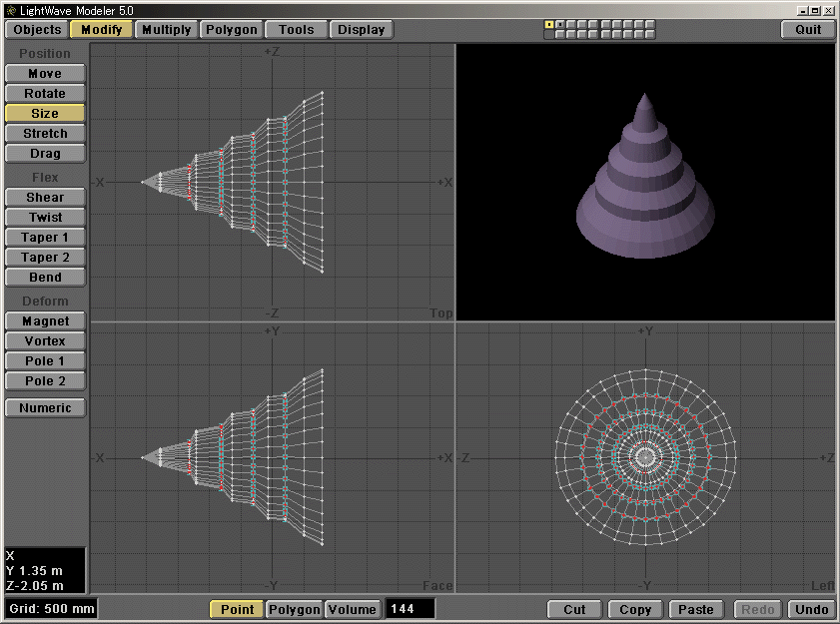Undo the last operation
Image resolution: width=840 pixels, height=624 pixels.
point(810,609)
